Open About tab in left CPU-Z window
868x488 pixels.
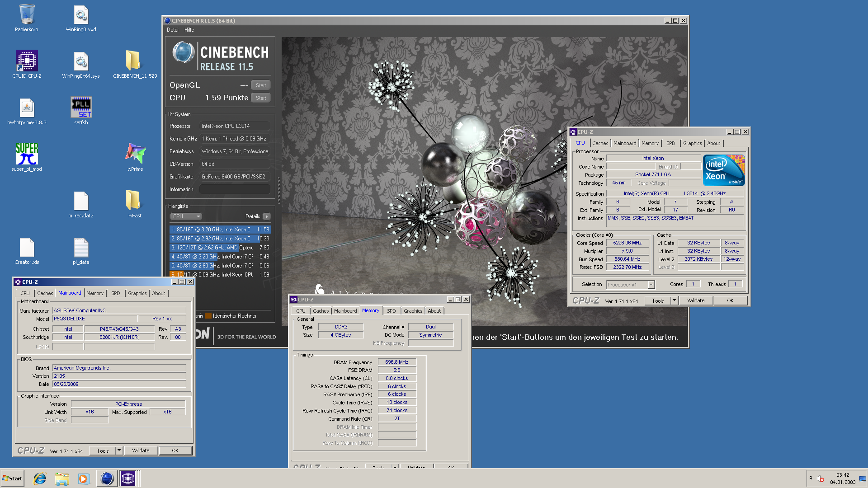click(x=158, y=293)
